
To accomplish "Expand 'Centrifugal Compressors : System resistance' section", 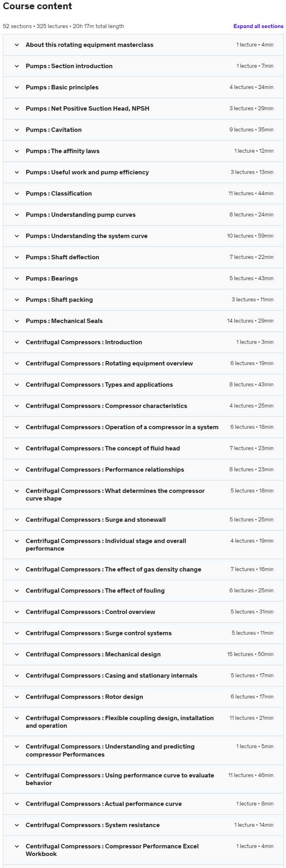I will [92, 825].
